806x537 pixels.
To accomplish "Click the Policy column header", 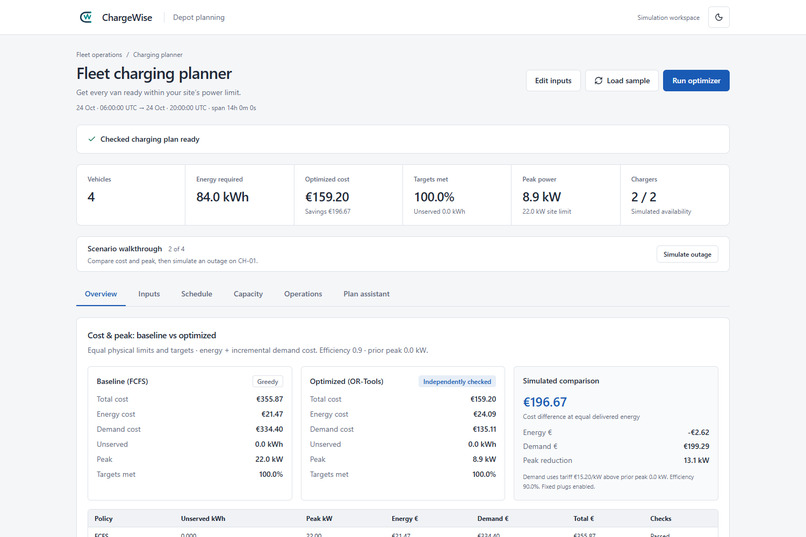I will coord(103,519).
